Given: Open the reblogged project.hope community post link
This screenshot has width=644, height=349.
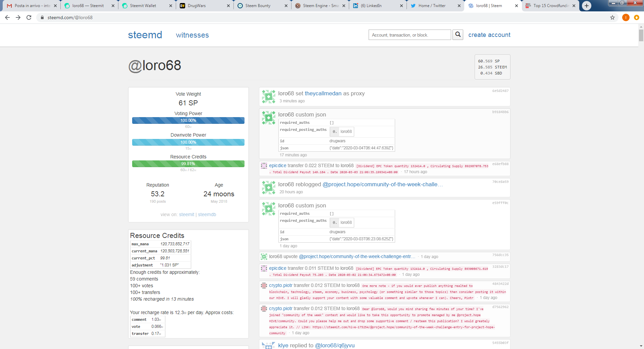Looking at the screenshot, I should click(x=383, y=184).
